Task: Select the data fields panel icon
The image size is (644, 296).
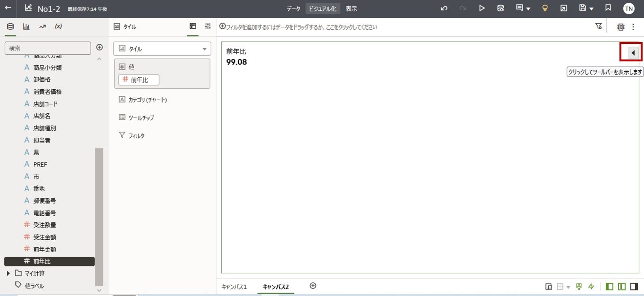Action: (10, 26)
